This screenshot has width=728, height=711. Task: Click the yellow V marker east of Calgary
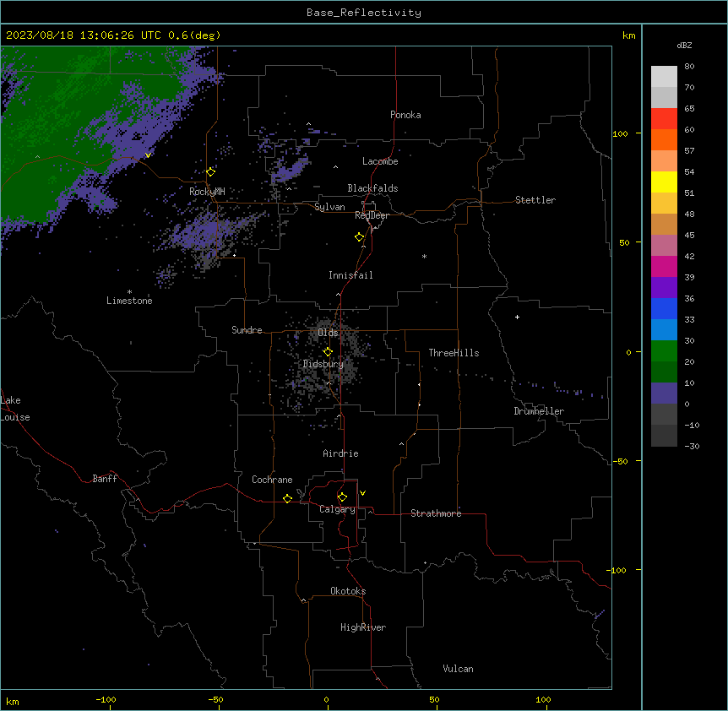pyautogui.click(x=362, y=493)
